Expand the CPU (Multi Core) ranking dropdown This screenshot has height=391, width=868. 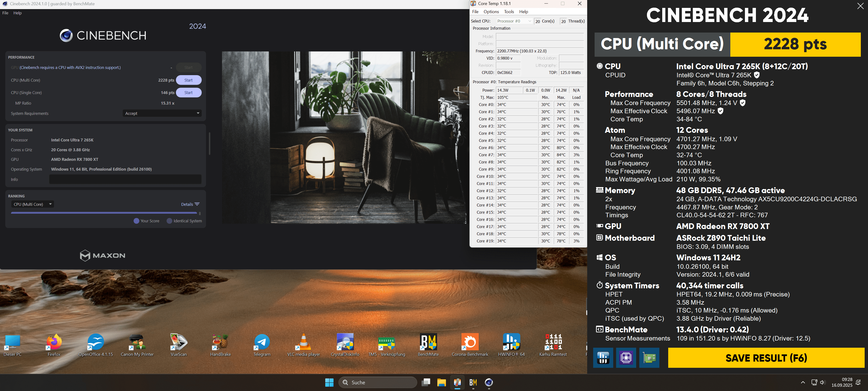coord(32,204)
